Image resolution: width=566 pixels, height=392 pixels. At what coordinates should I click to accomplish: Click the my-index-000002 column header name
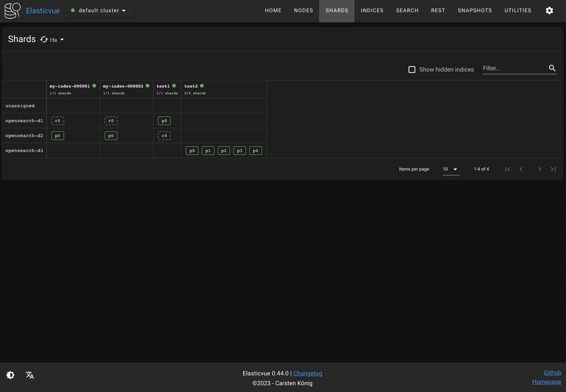pos(123,86)
